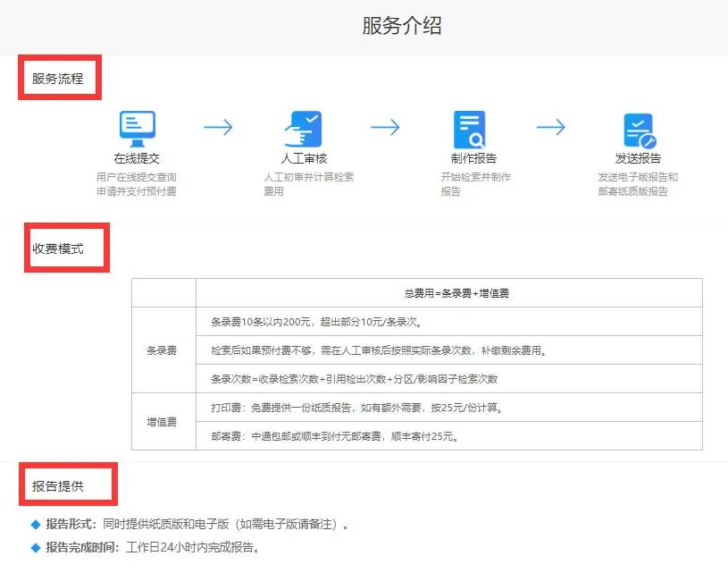
Task: Click the 总费用=条录费+增值费 table header
Action: tap(450, 293)
